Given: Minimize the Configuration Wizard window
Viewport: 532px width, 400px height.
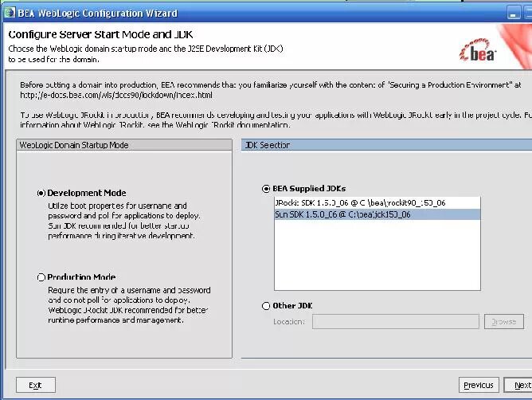Looking at the screenshot, I should click(x=514, y=14).
